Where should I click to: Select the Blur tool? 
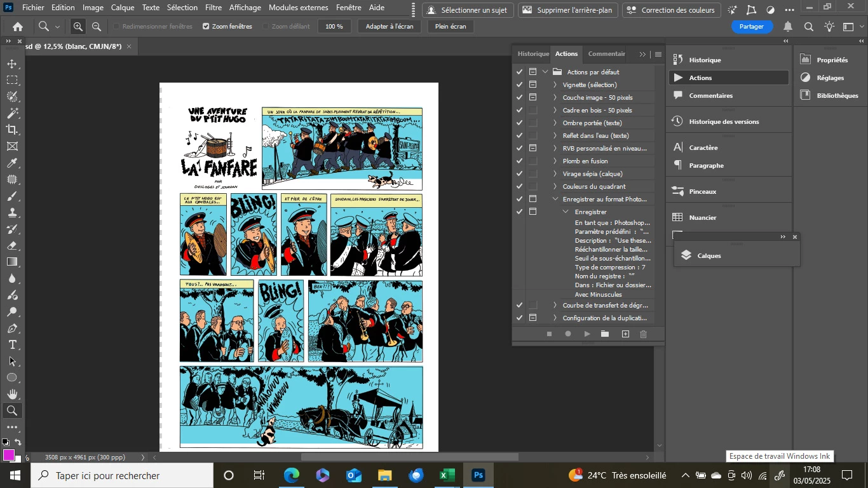click(x=12, y=279)
